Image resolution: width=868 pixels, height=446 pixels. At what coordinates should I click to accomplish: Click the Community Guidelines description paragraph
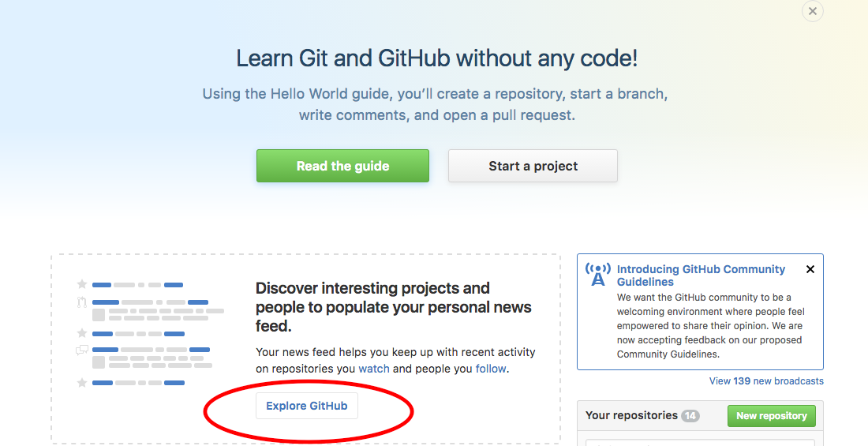(711, 326)
